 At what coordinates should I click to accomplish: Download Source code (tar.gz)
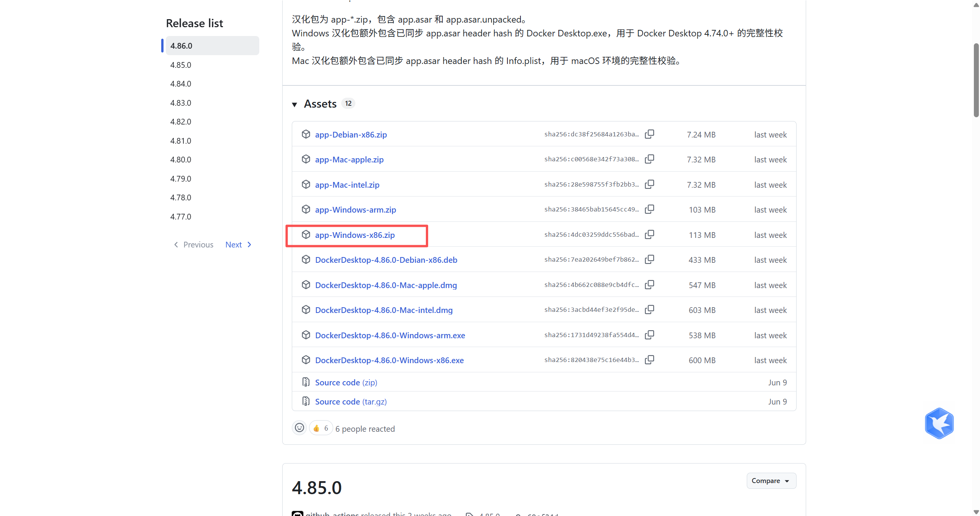coord(351,401)
